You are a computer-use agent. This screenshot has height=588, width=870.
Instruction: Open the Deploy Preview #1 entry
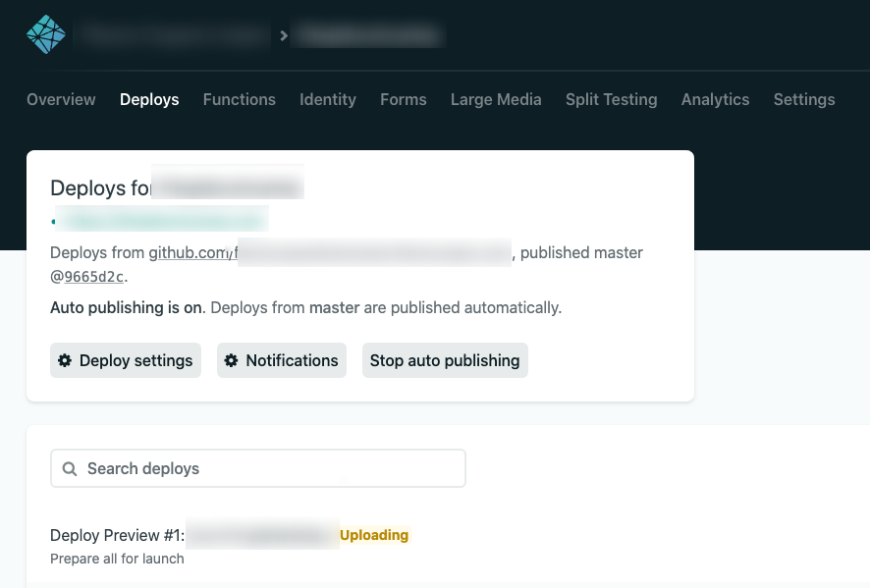click(117, 535)
